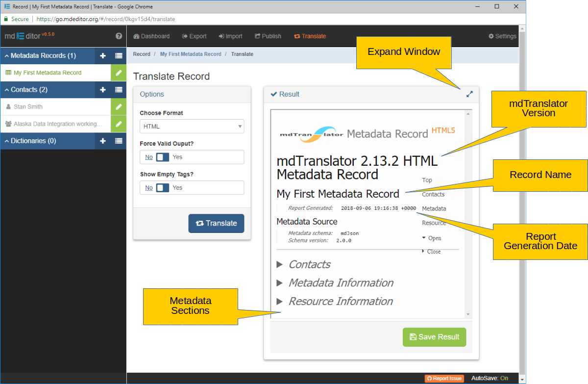The height and width of the screenshot is (384, 588).
Task: Click the Top link in result nav
Action: point(427,180)
